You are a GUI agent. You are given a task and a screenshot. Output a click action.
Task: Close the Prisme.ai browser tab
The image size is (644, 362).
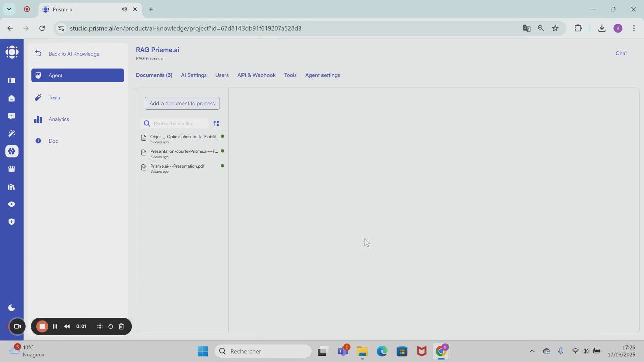pyautogui.click(x=135, y=9)
